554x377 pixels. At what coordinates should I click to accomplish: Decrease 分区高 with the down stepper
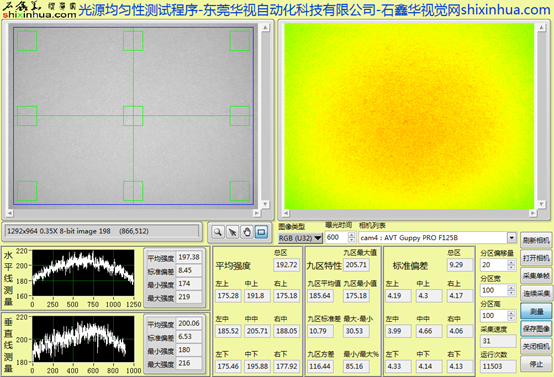511,319
